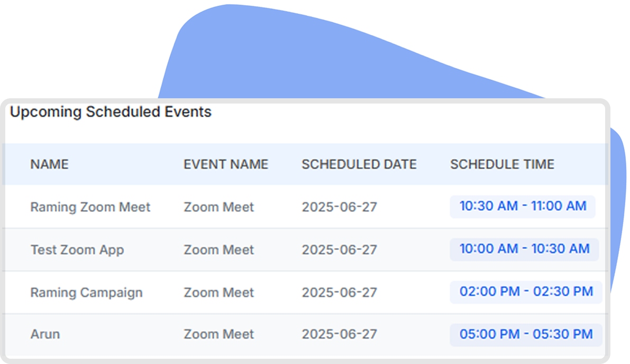Image resolution: width=630 pixels, height=364 pixels.
Task: Click the 10:30 AM - 11:00 AM time badge
Action: coord(523,207)
